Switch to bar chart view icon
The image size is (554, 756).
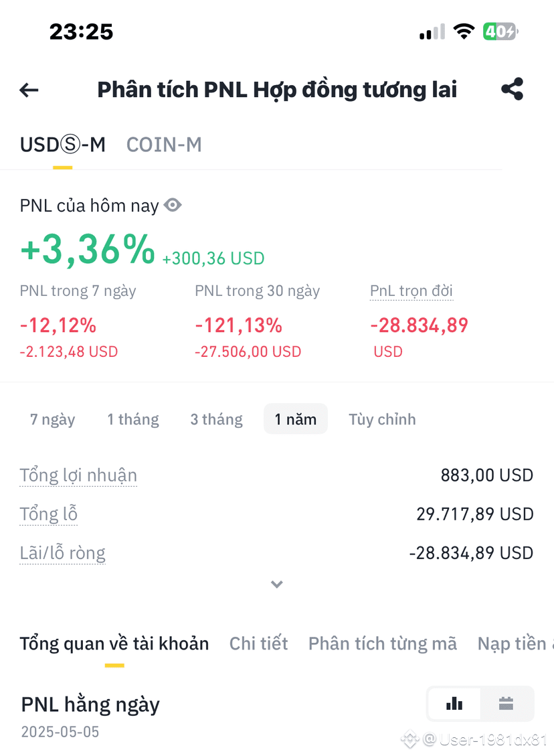pos(454,704)
